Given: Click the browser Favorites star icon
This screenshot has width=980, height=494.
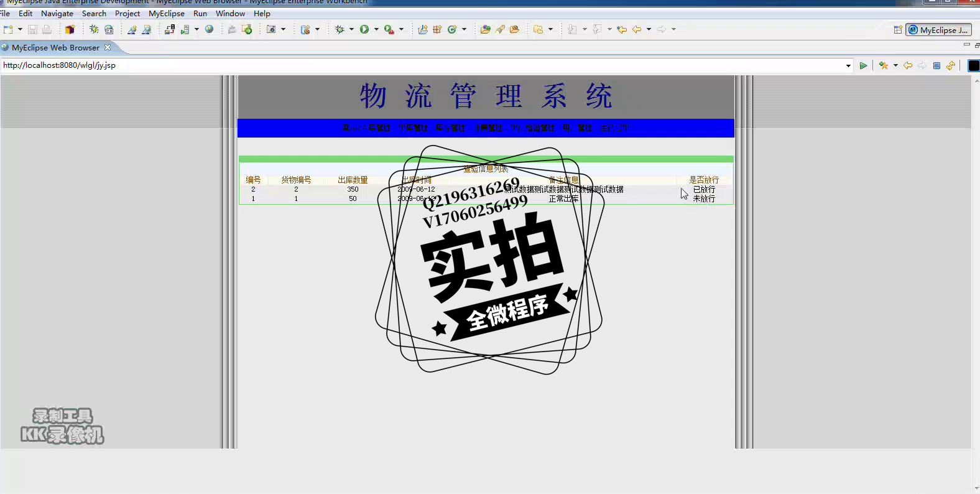Looking at the screenshot, I should click(x=883, y=65).
